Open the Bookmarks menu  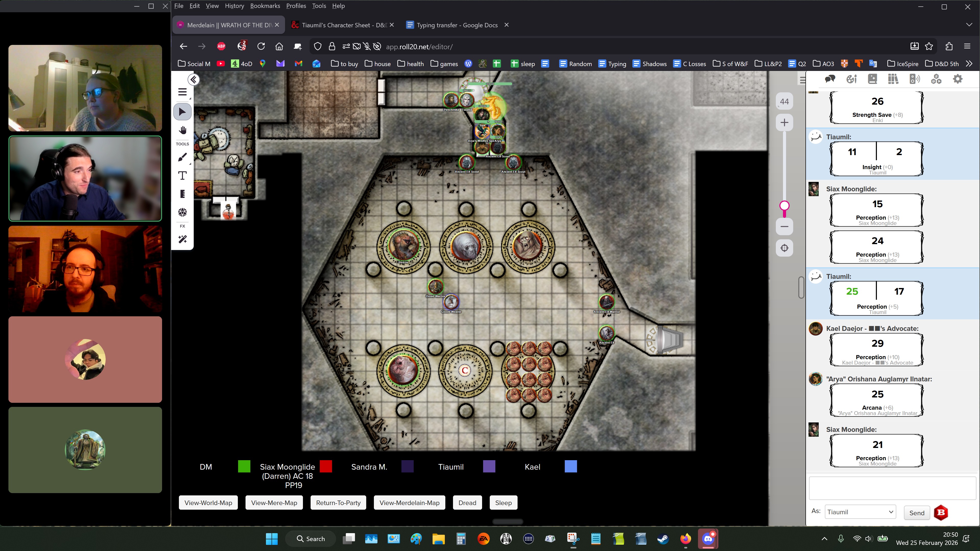point(265,6)
